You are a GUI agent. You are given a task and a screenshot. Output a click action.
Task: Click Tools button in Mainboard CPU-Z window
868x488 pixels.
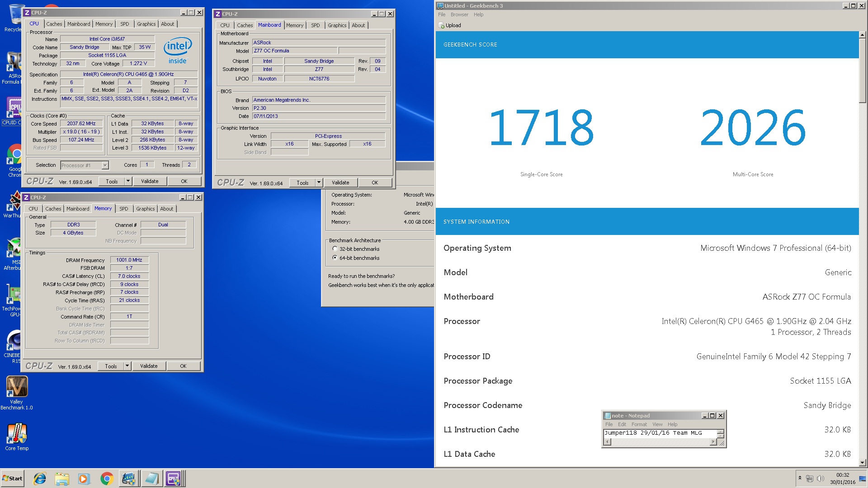tap(302, 183)
